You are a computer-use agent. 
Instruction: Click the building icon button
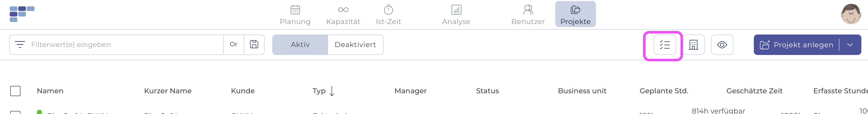click(693, 45)
